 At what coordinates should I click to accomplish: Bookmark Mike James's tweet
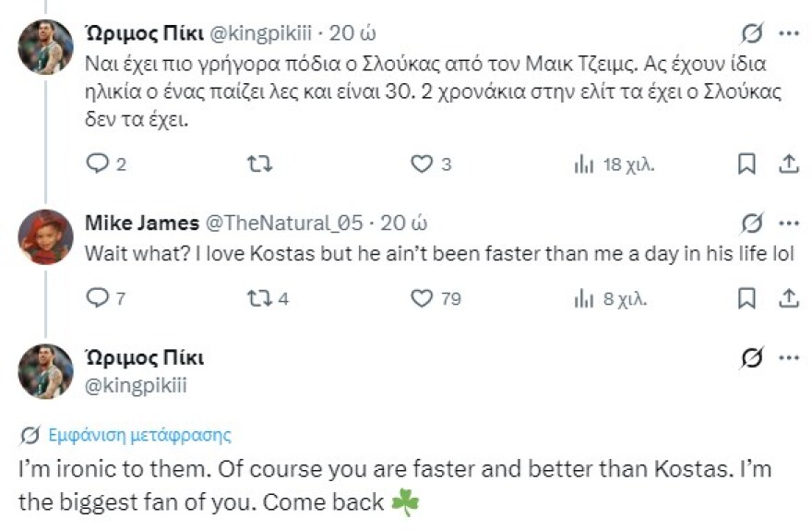(x=747, y=298)
